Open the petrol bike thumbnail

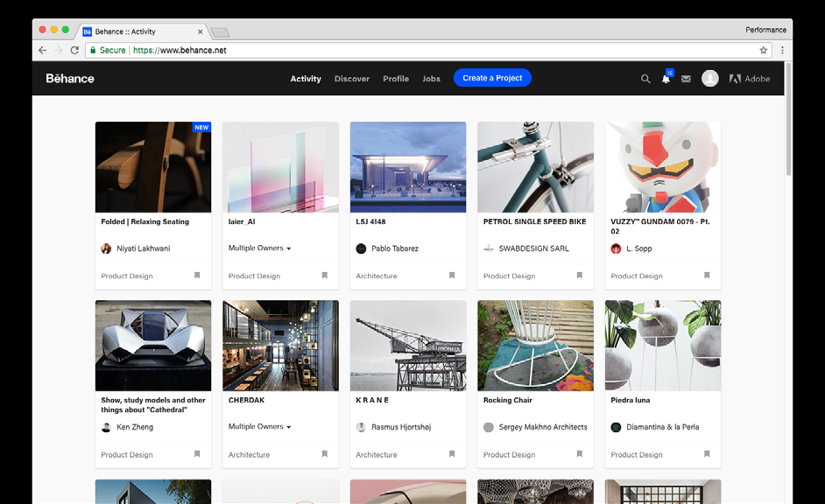point(535,167)
